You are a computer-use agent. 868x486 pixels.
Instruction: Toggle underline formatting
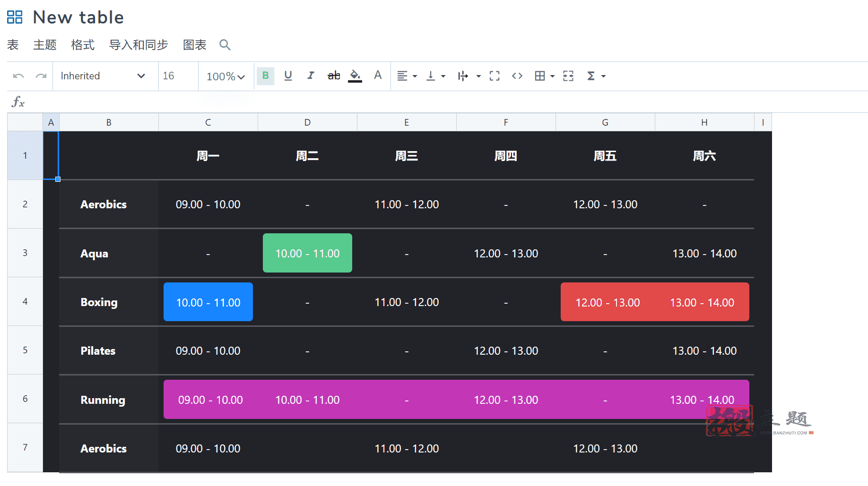(288, 76)
